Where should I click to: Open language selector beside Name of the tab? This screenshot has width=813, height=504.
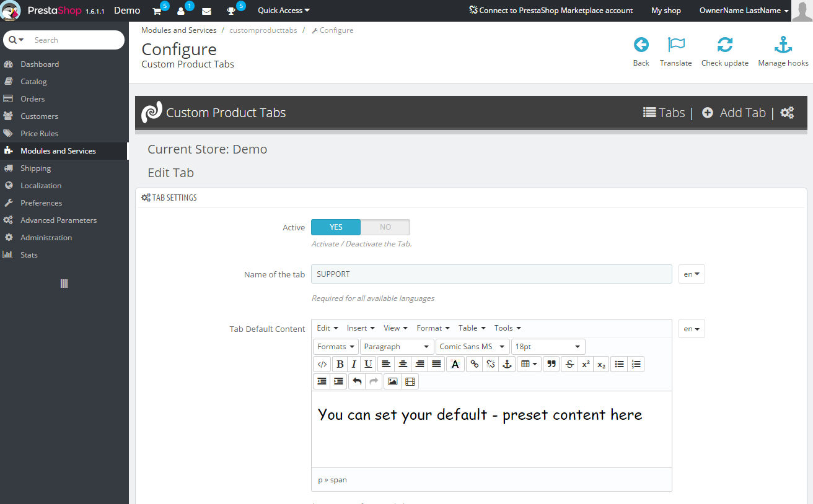(x=692, y=274)
